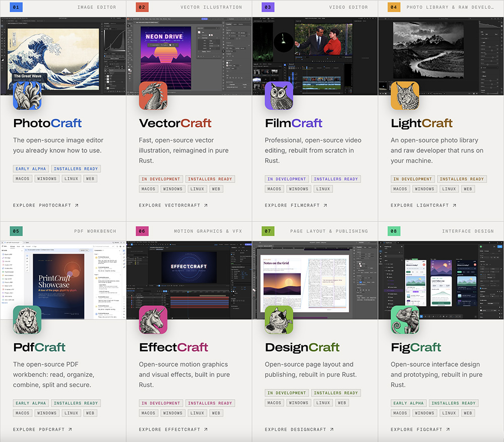Click the Early Alpha tag under FigCraft
This screenshot has width=504, height=442.
(409, 403)
